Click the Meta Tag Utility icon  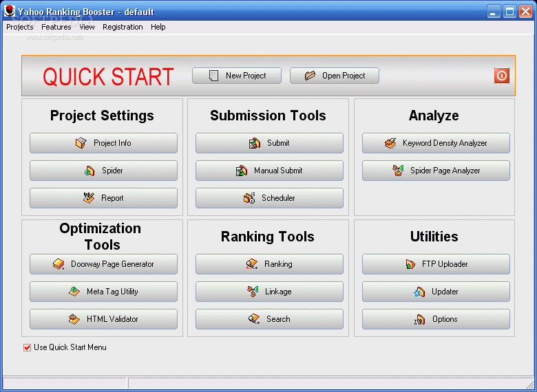(x=74, y=292)
